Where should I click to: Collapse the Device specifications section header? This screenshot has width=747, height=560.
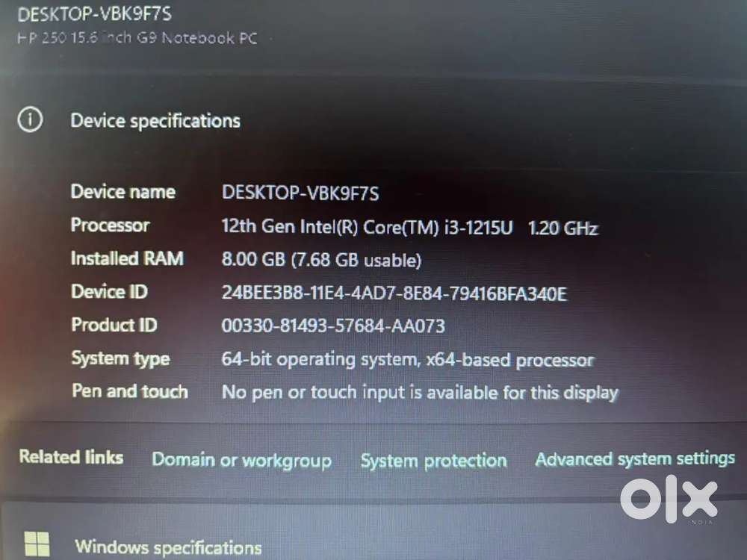click(155, 121)
